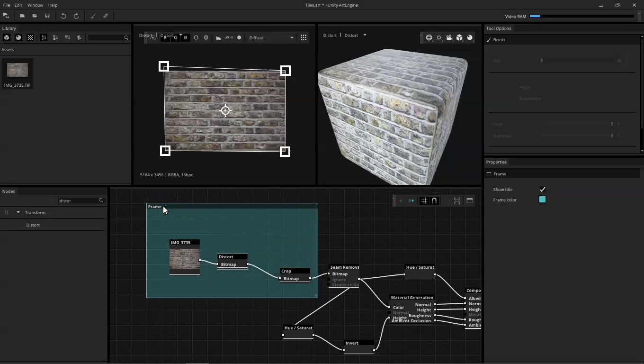Click the globe environment icon in 3D view
The width and height of the screenshot is (644, 364).
point(429,37)
